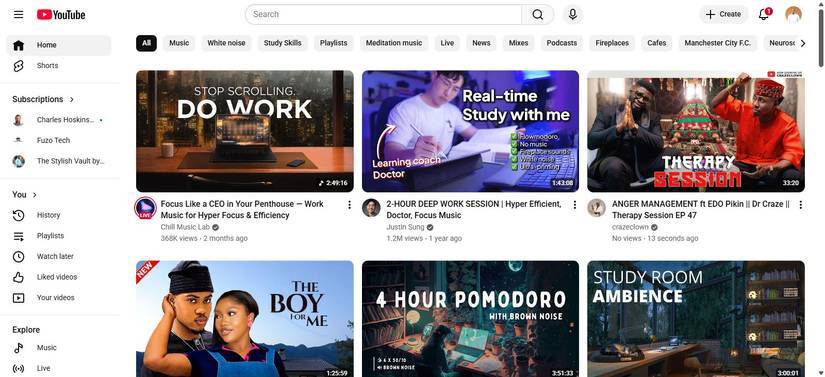Viewport: 825px width, 377px height.
Task: Click the search magnifier button
Action: click(x=537, y=15)
